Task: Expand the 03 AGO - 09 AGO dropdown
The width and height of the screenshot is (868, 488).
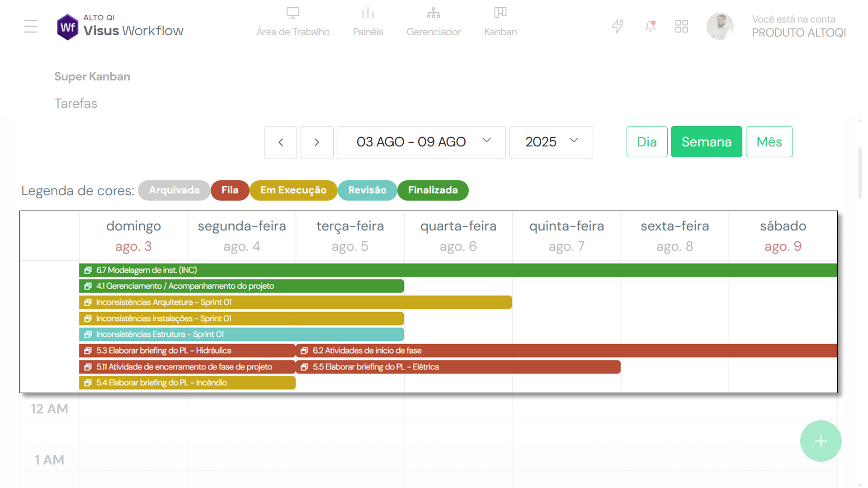Action: [421, 142]
